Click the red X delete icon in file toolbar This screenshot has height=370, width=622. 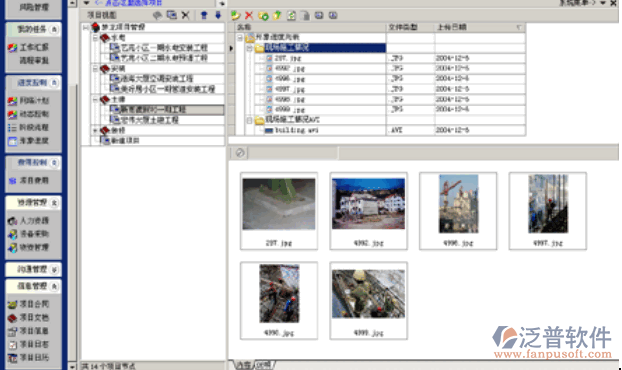pos(249,15)
